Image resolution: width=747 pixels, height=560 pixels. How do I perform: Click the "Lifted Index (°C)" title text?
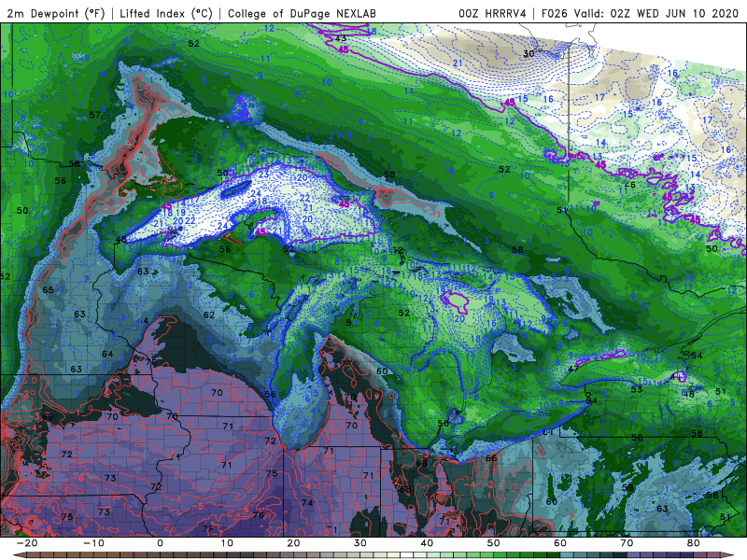coord(166,13)
